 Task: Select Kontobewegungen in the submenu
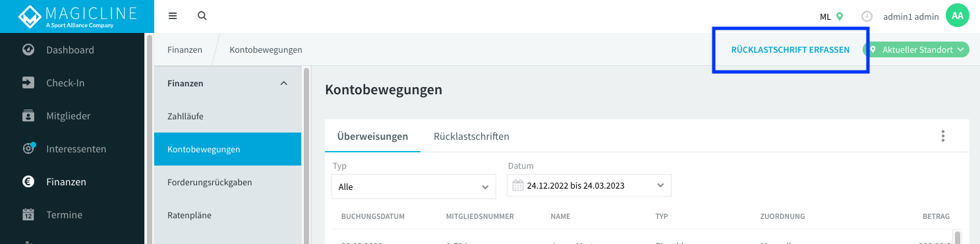pyautogui.click(x=228, y=149)
